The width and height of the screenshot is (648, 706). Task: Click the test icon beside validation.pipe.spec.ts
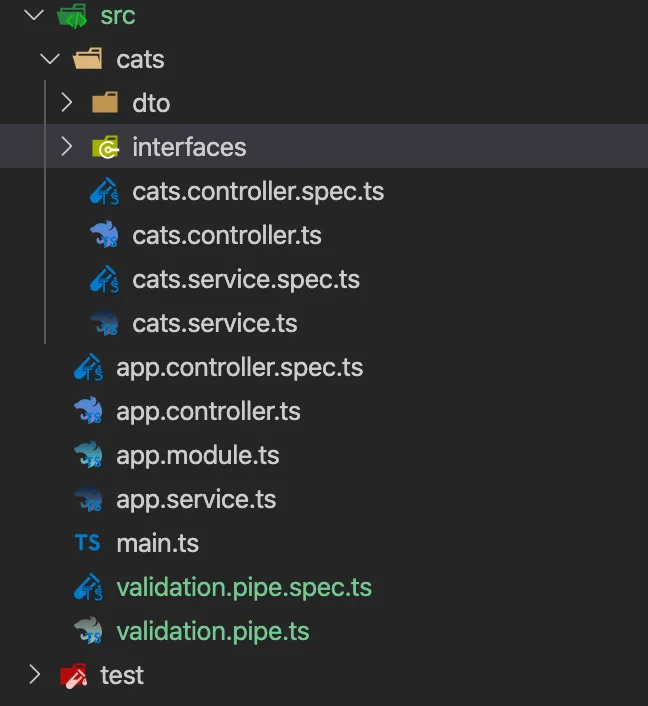88,587
